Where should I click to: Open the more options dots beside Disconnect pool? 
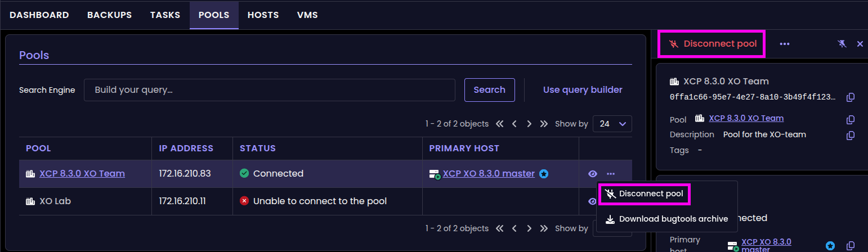pos(785,44)
